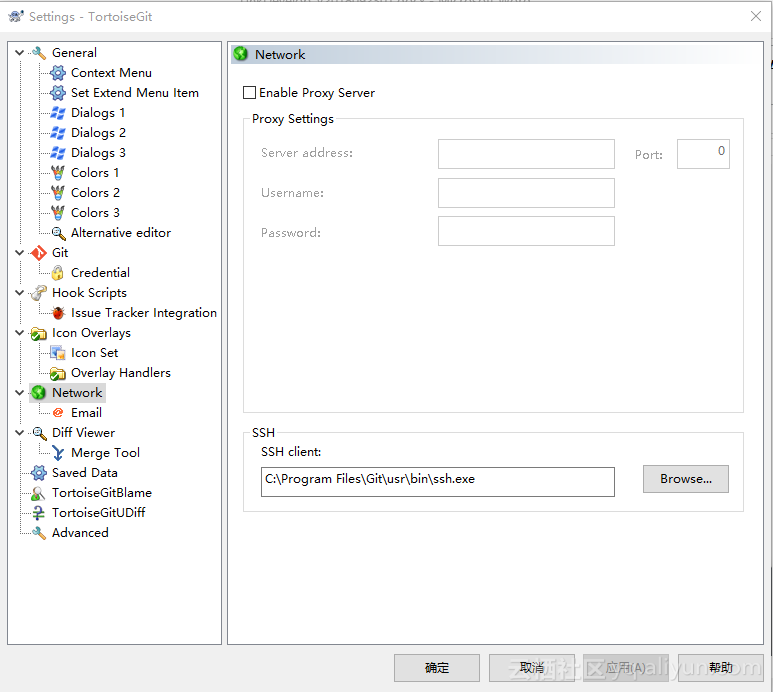Click the Icon Overlays folder icon

pos(38,333)
